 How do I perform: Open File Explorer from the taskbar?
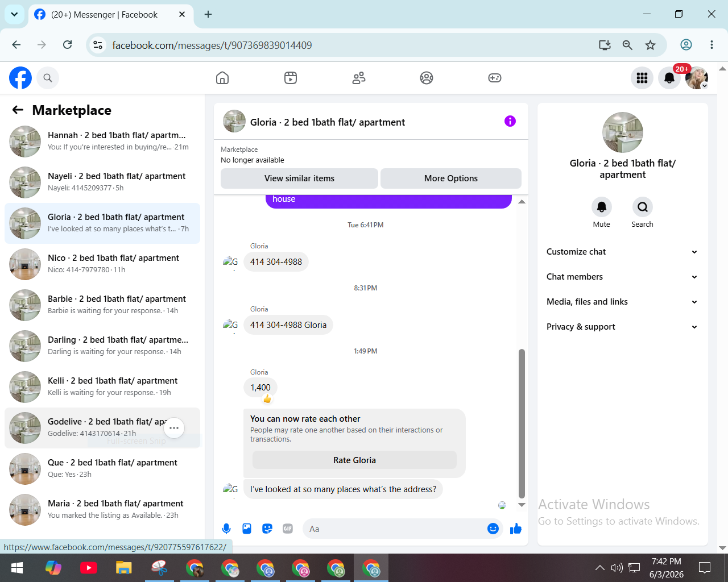point(124,568)
